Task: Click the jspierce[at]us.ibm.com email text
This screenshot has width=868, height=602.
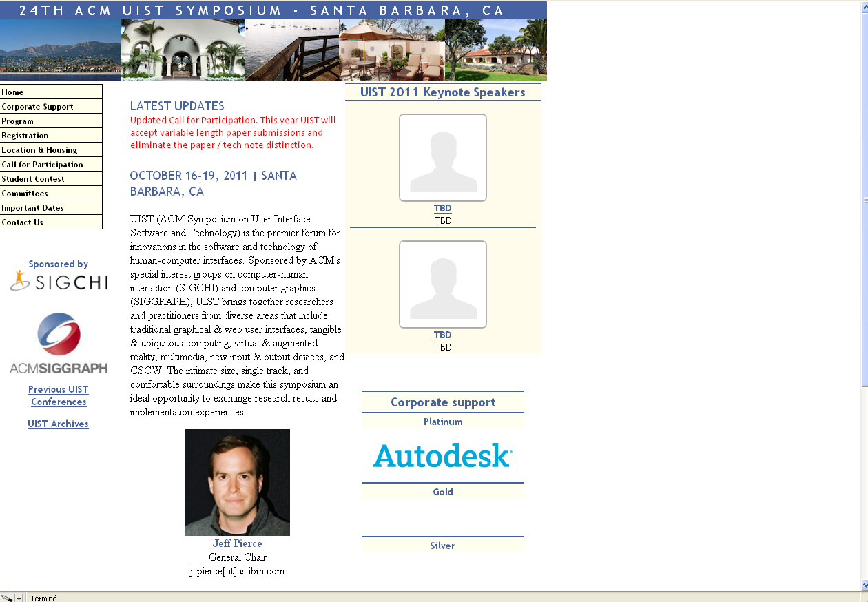Action: coord(237,571)
